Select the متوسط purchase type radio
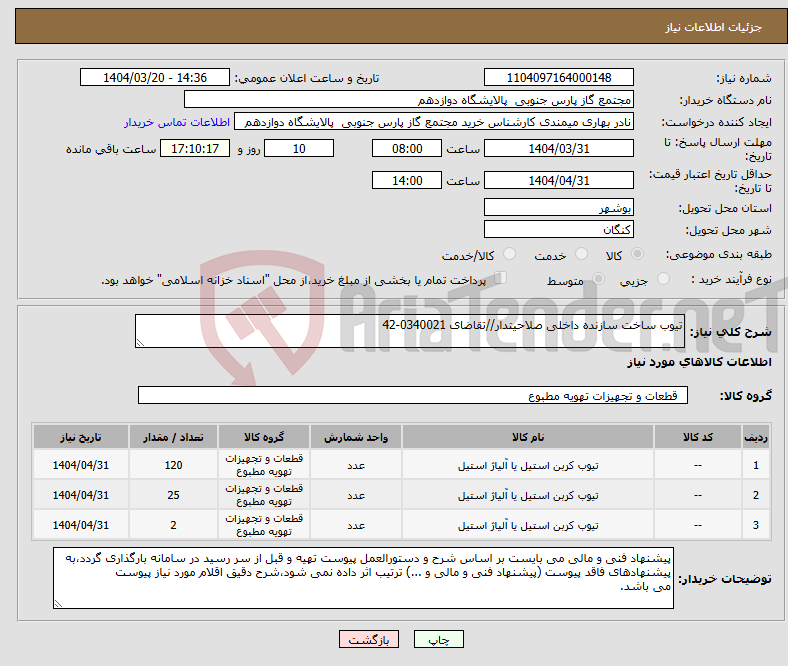788x666 pixels. pyautogui.click(x=598, y=279)
